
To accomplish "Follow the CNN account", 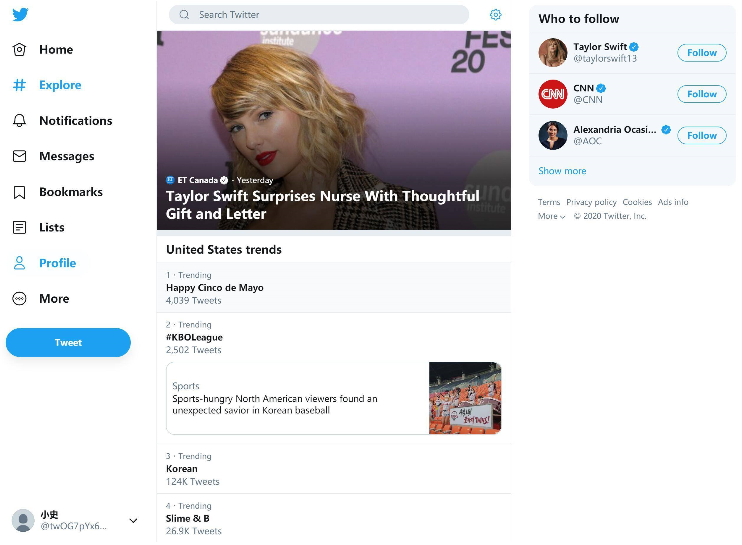I will [x=701, y=94].
